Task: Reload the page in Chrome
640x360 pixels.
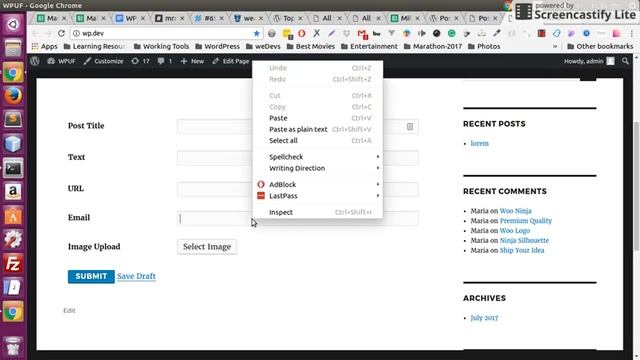Action: (x=61, y=33)
